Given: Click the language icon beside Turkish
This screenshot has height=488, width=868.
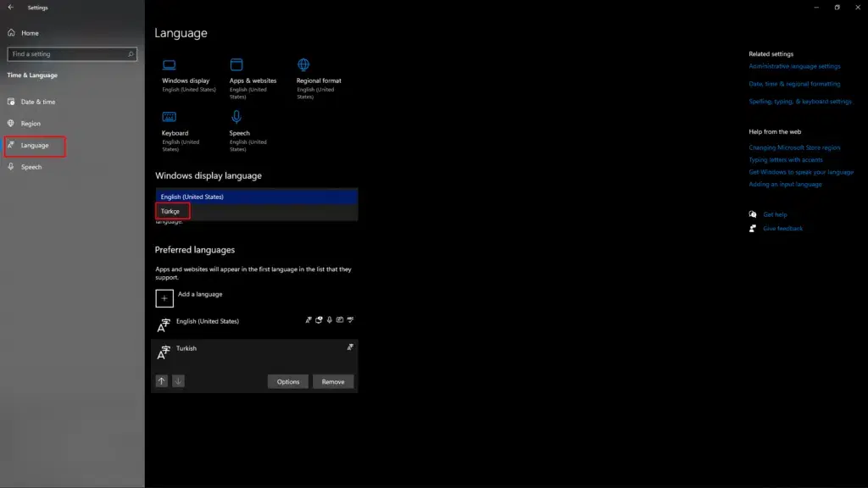Looking at the screenshot, I should 164,352.
